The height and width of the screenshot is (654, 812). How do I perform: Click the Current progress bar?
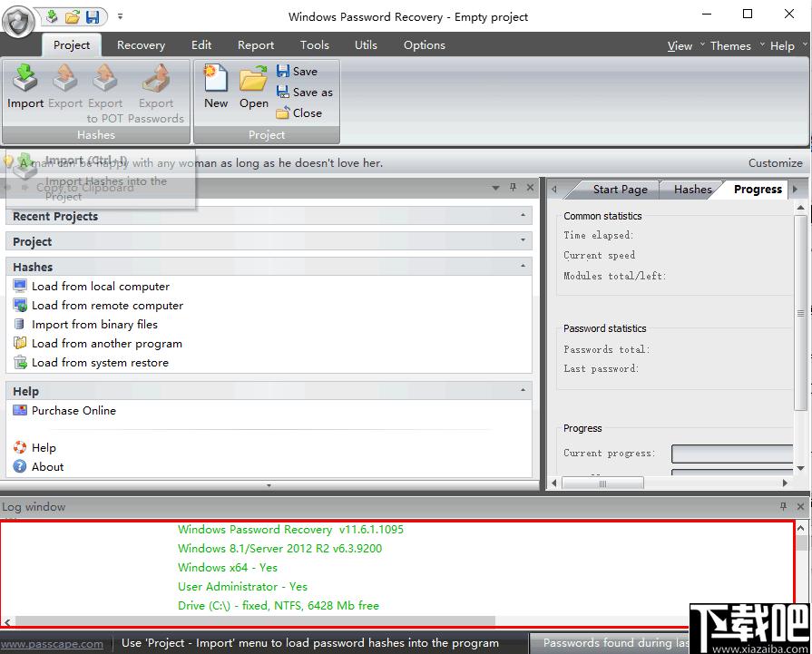pyautogui.click(x=732, y=454)
